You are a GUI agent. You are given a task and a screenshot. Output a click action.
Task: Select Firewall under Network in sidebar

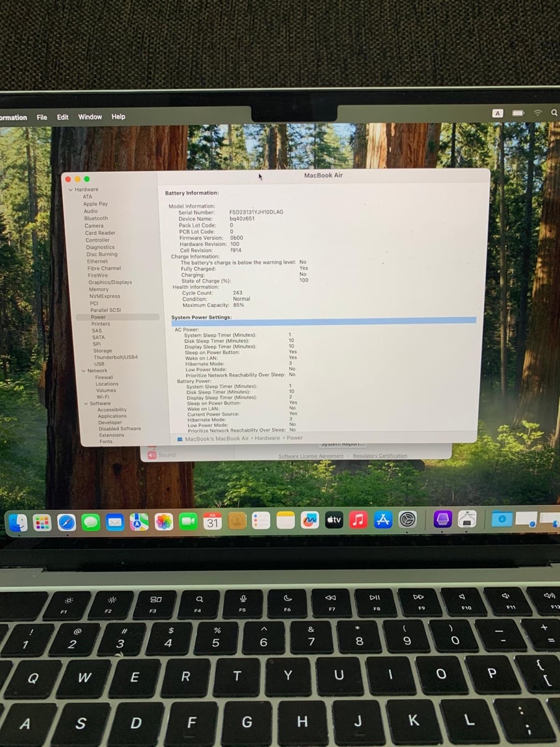coord(104,377)
